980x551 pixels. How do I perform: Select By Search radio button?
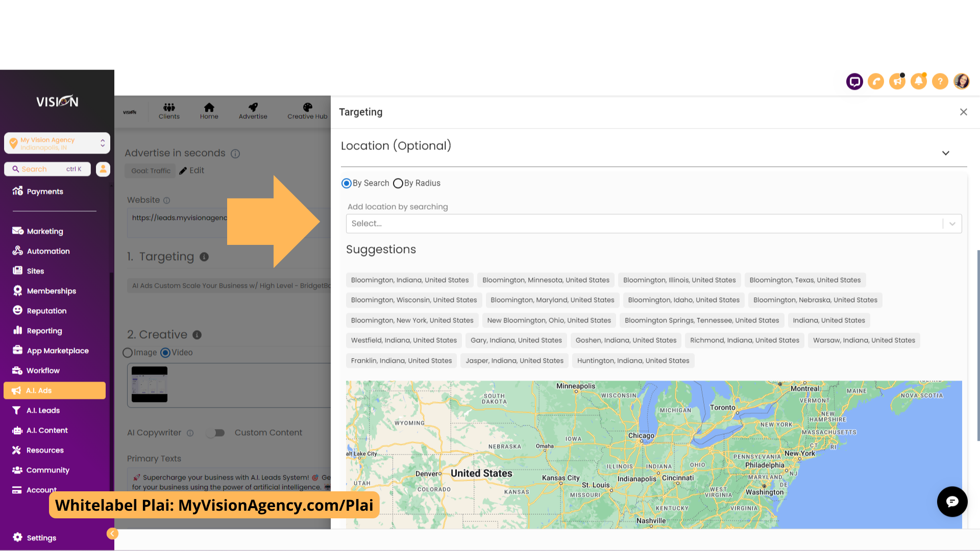(x=347, y=183)
